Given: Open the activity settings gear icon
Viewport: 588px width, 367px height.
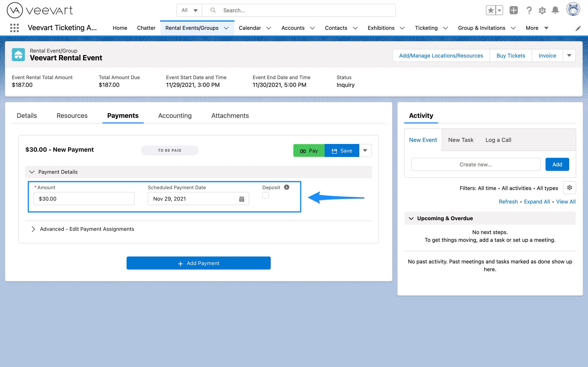Looking at the screenshot, I should 570,188.
